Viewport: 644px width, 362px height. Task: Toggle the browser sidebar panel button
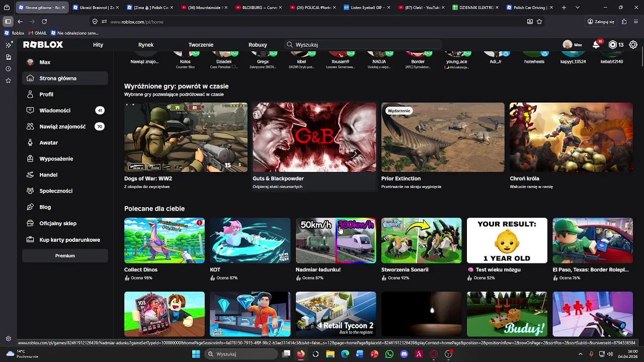[8, 22]
